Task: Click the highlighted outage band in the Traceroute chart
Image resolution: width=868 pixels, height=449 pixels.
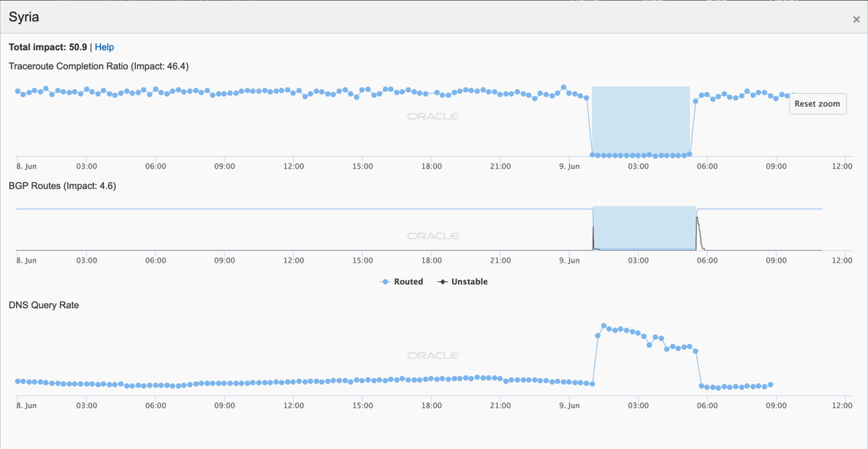Action: [x=641, y=121]
